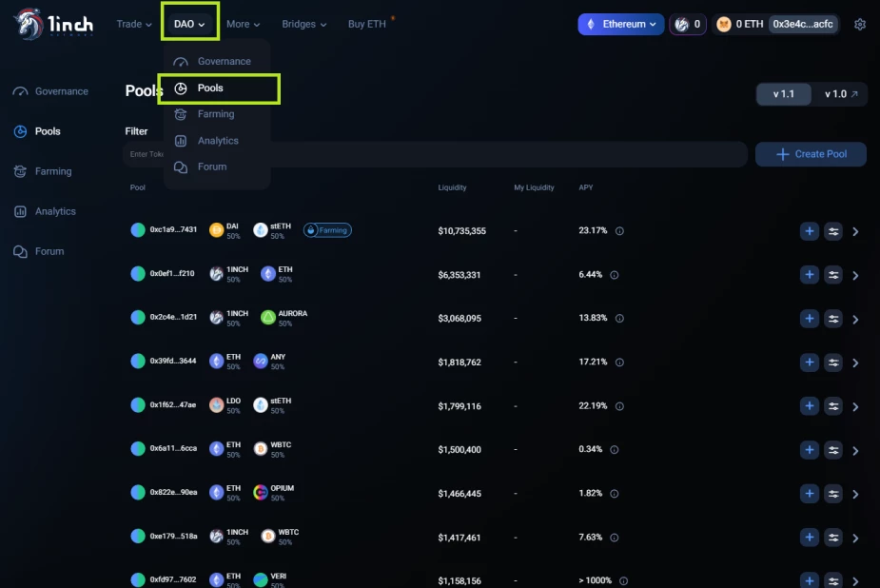880x588 pixels.
Task: Expand the 0x2c4e...1d21 pool row chevron
Action: (x=855, y=320)
